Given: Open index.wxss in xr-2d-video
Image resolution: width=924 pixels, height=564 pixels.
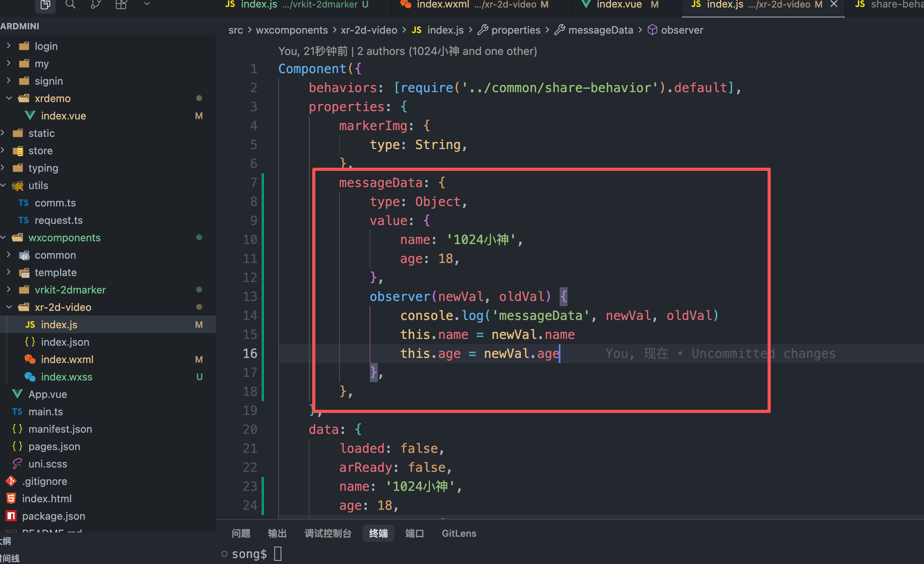Looking at the screenshot, I should 66,377.
